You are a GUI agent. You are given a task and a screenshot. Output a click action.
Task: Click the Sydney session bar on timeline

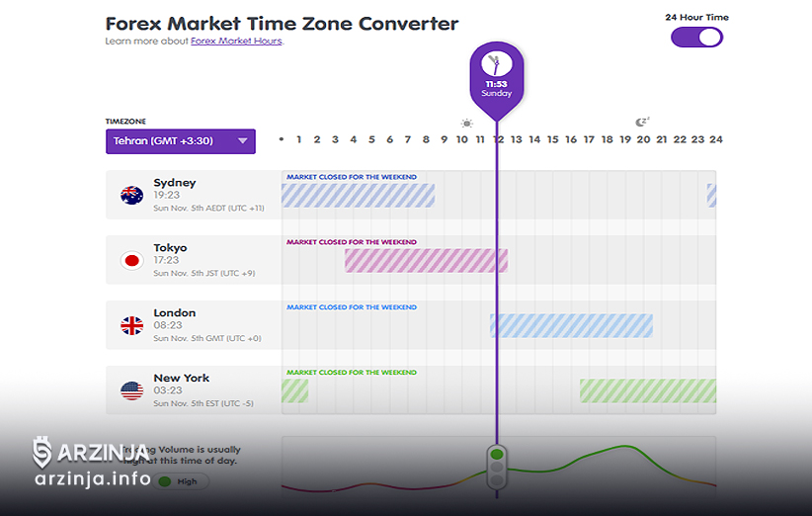point(358,196)
